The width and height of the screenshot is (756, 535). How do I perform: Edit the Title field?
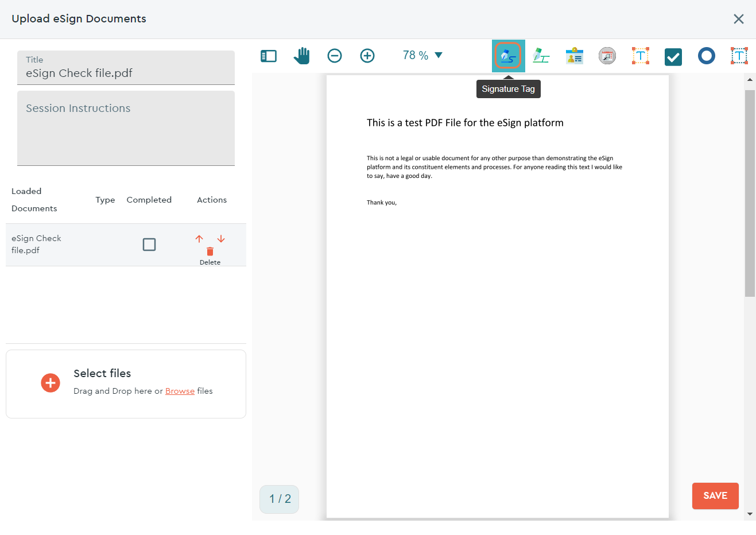[126, 68]
